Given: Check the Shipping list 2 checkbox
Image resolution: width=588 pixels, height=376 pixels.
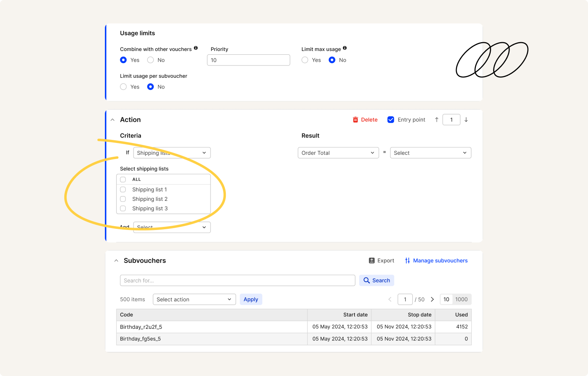Looking at the screenshot, I should coord(123,199).
